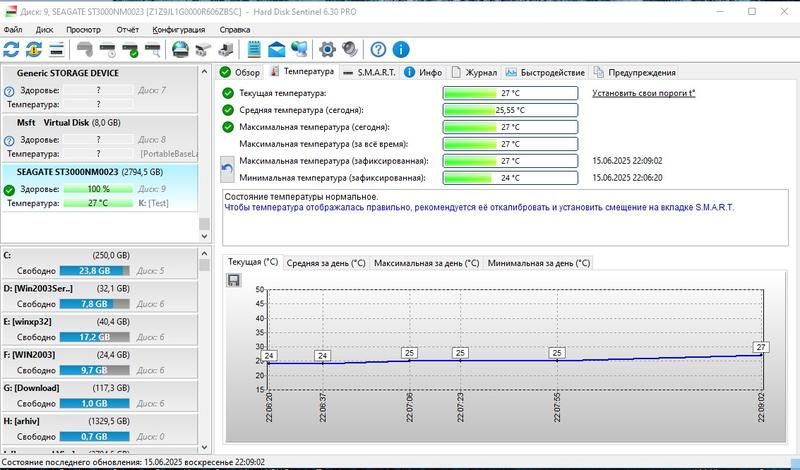
Task: Click the minimum temperature 24 °C bar
Action: coord(510,178)
